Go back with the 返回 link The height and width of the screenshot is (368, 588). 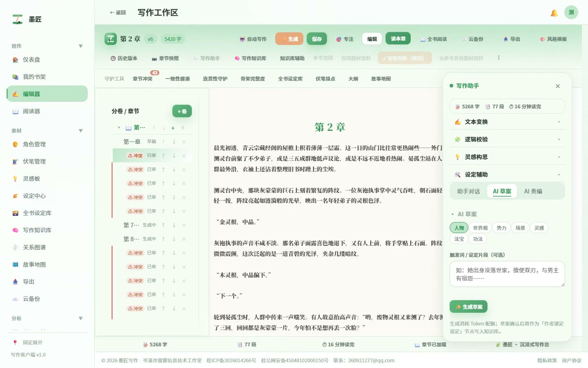coord(118,13)
